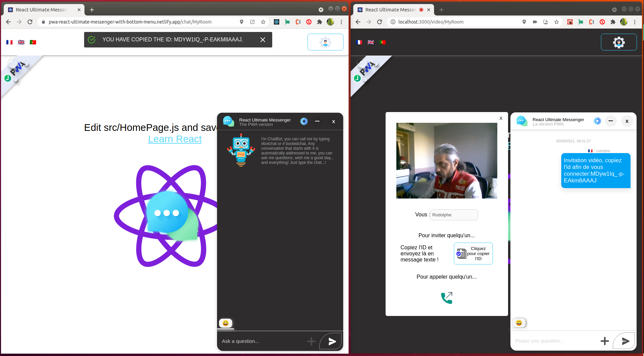Open emoji picker in the dark chat window
The width and height of the screenshot is (644, 356).
[225, 323]
